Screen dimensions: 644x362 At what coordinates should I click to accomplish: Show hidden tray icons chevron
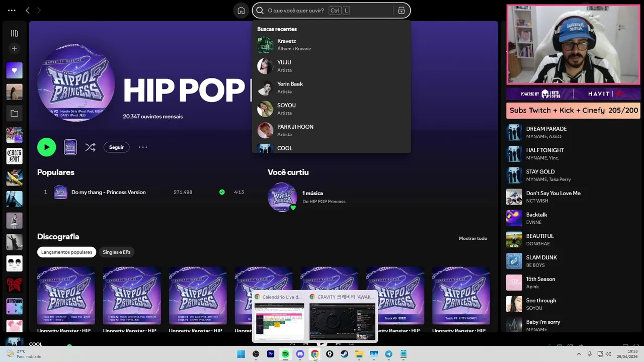point(579,354)
